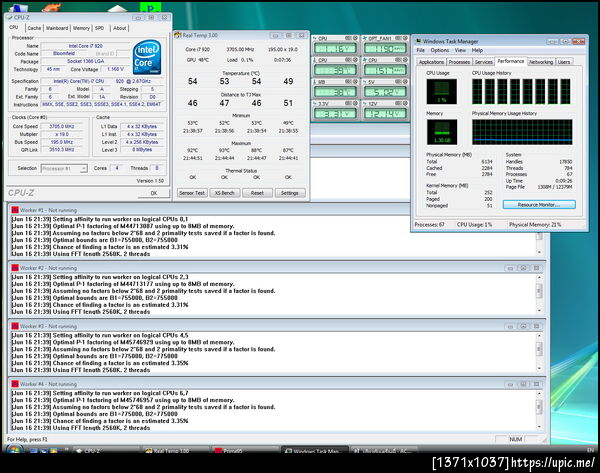Screen dimensions: 600x473
Task: Click the EN language indicator in taskbar
Action: (x=590, y=450)
